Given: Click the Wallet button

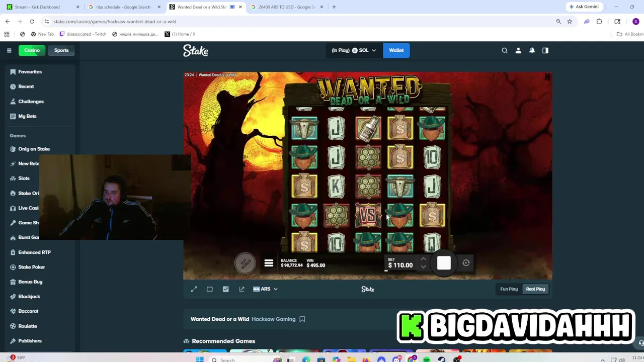Looking at the screenshot, I should pyautogui.click(x=396, y=50).
